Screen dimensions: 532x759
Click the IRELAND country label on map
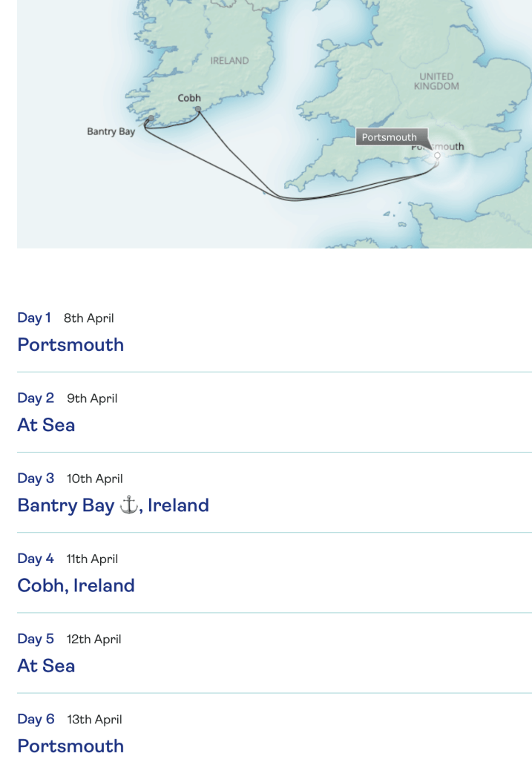click(229, 61)
